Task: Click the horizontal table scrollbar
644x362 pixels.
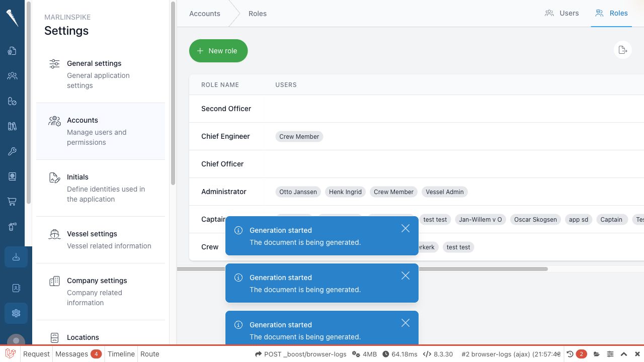Action: point(362,269)
